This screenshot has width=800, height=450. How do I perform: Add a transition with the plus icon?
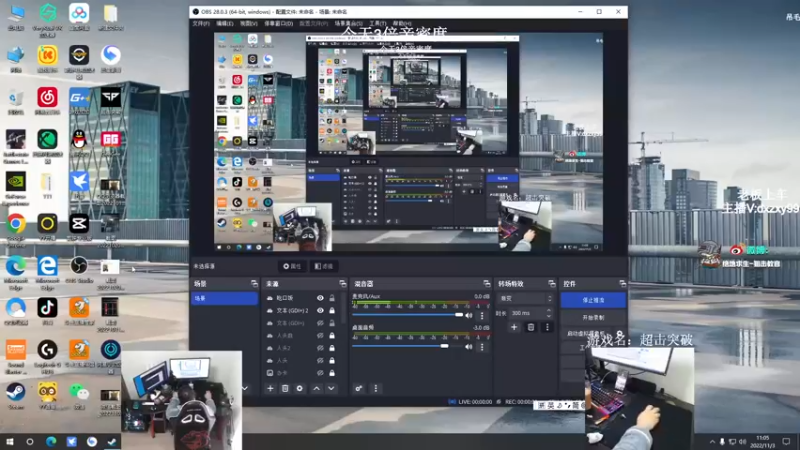514,327
